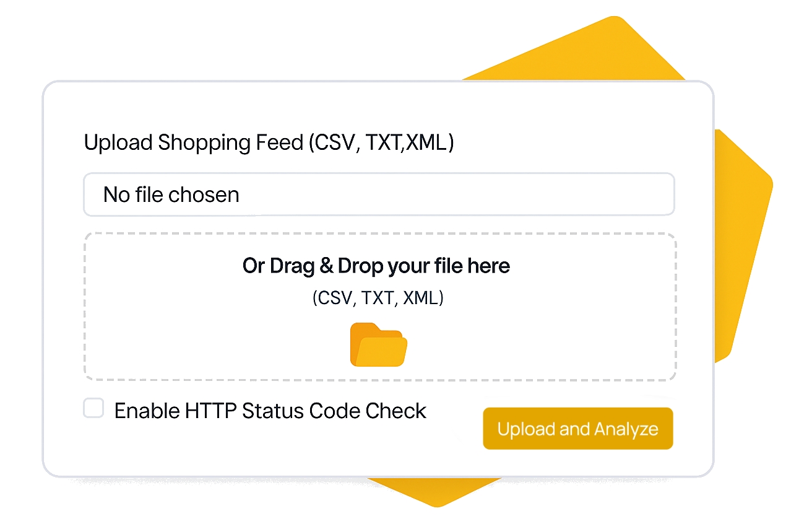
Task: Click the "Upload Shopping Feed" field label
Action: [193, 142]
